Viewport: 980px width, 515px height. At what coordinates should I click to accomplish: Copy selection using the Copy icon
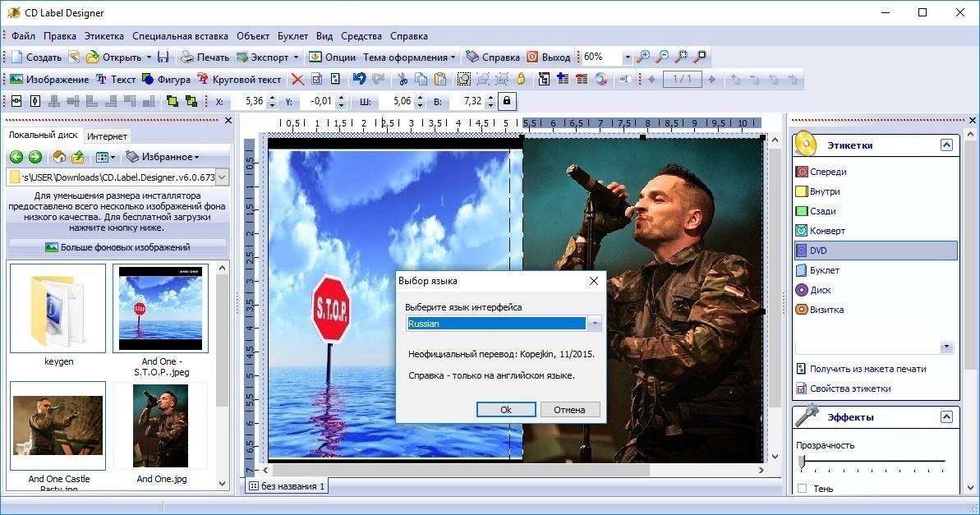pos(421,80)
